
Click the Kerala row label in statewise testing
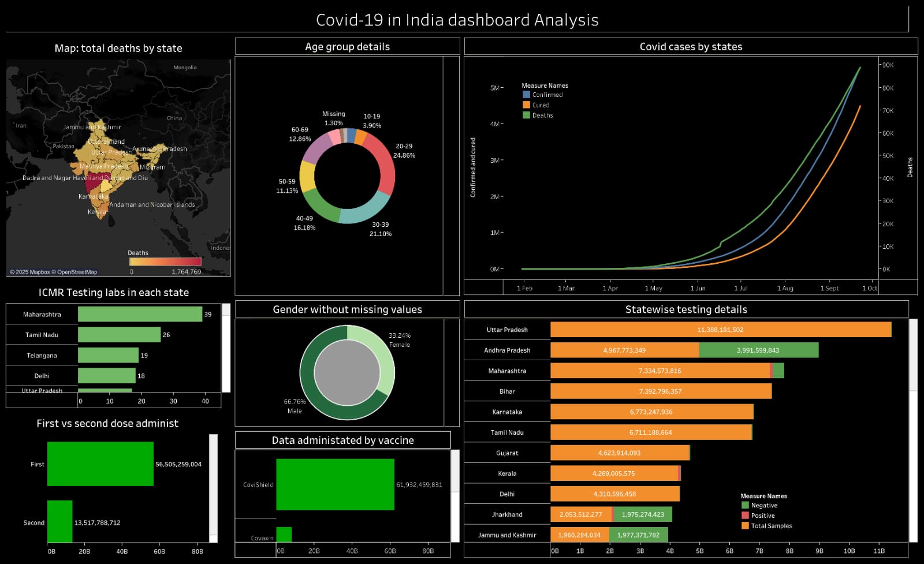click(x=507, y=473)
